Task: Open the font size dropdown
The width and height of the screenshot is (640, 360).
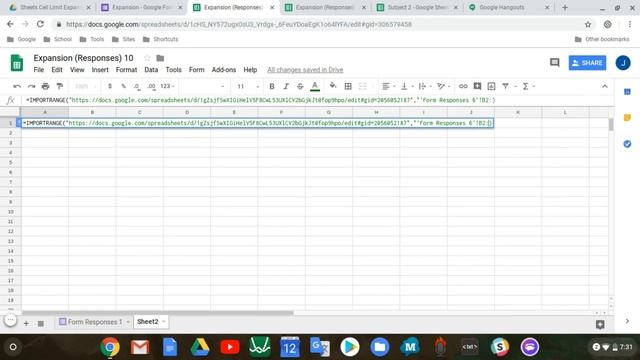Action: 248,86
